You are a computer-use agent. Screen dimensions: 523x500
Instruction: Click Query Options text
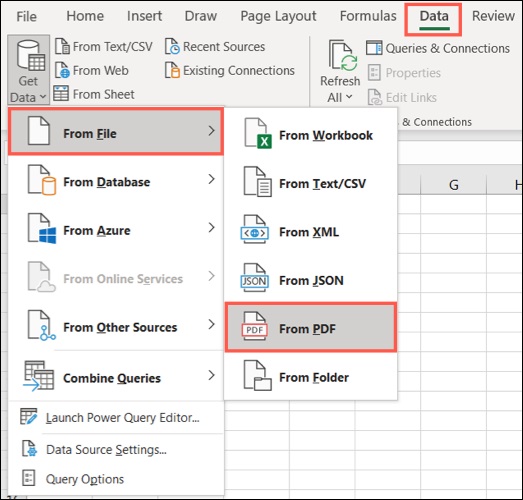coord(85,479)
